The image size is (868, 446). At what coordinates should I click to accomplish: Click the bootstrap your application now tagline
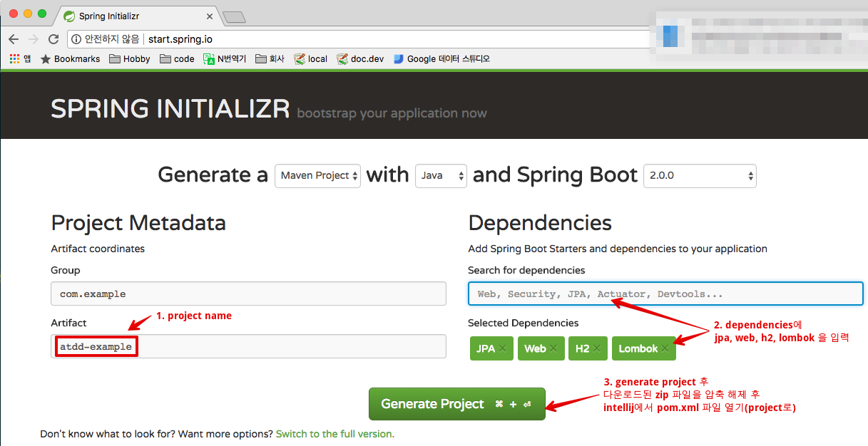(392, 113)
